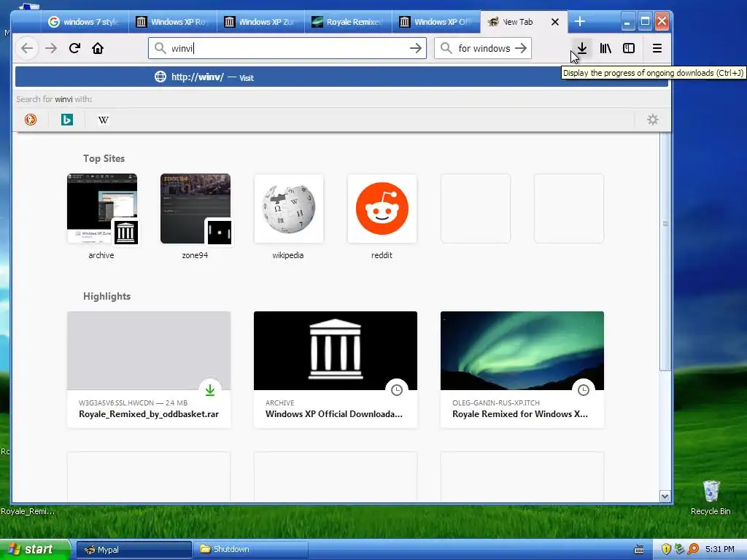Open the Recycle Bin desktop icon
Image resolution: width=747 pixels, height=560 pixels.
click(711, 497)
